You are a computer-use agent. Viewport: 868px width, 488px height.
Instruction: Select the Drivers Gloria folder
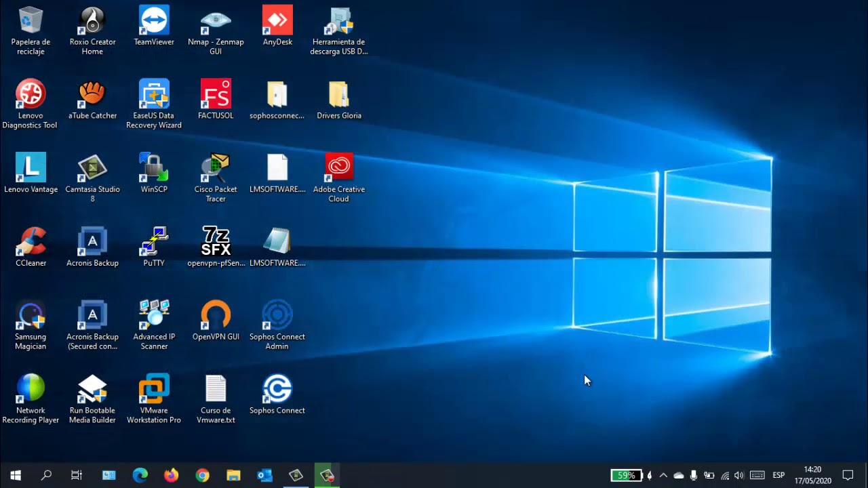[x=339, y=100]
